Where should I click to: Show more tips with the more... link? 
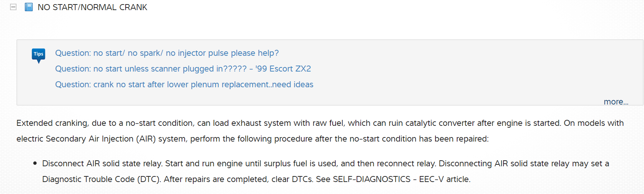[x=616, y=102]
